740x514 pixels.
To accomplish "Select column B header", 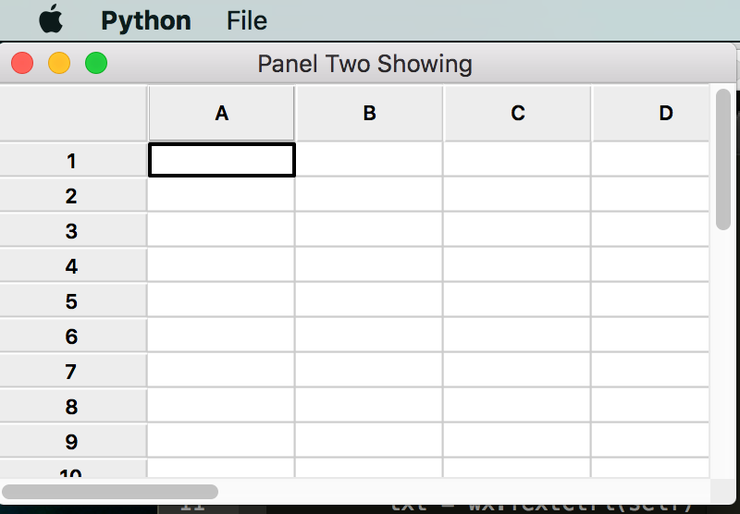I will pyautogui.click(x=369, y=113).
